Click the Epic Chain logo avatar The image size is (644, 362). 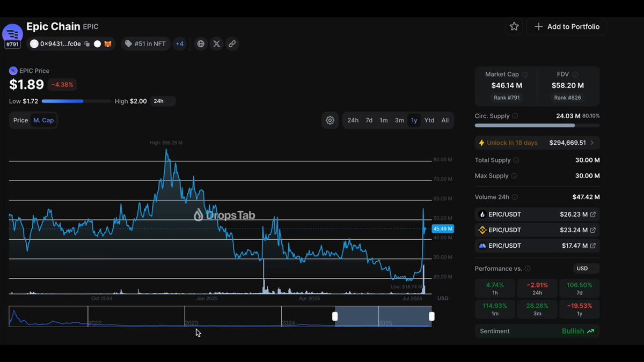tap(12, 33)
